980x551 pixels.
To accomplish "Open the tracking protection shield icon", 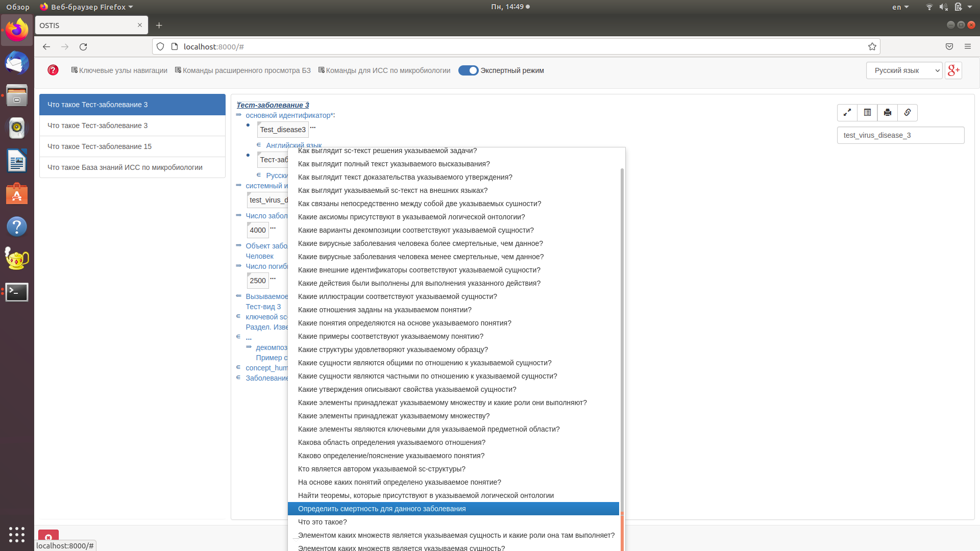I will (160, 46).
